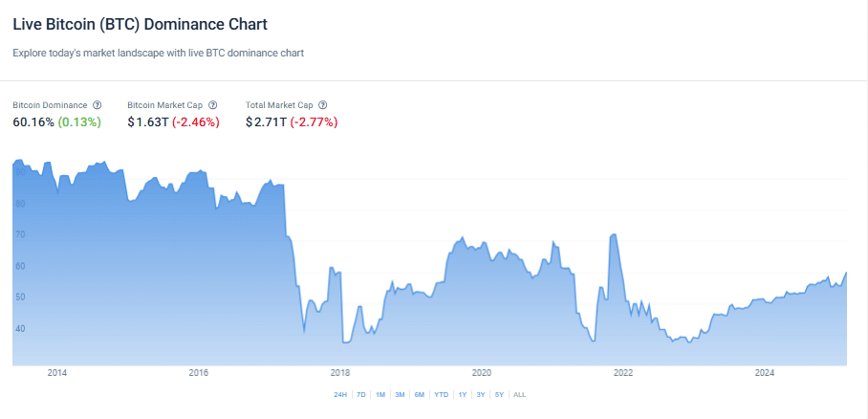Click the Total Market Cap help icon

tap(323, 104)
